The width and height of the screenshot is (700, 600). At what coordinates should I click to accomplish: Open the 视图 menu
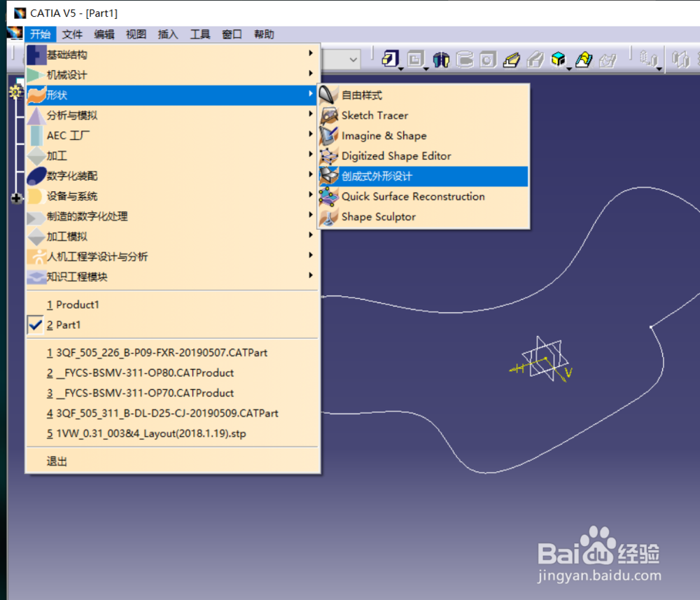[136, 34]
